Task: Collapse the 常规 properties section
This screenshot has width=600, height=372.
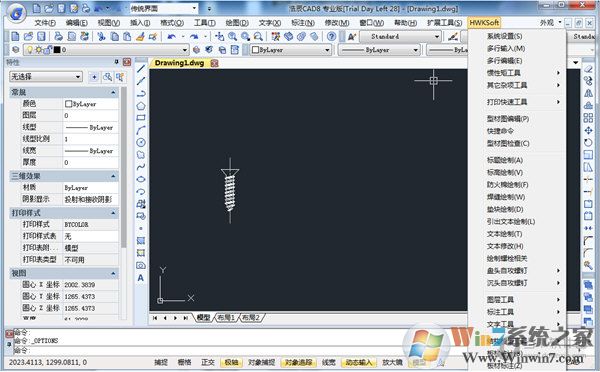Action: [x=113, y=92]
